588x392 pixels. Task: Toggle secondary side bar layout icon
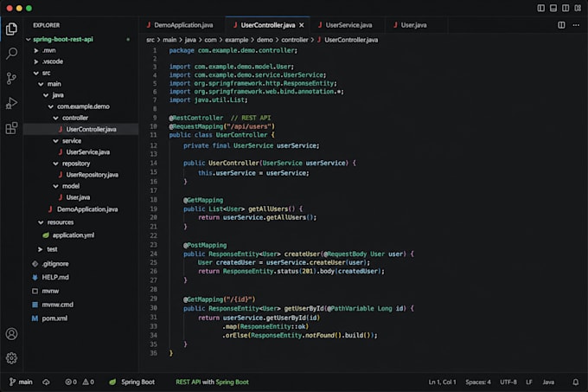[x=566, y=8]
